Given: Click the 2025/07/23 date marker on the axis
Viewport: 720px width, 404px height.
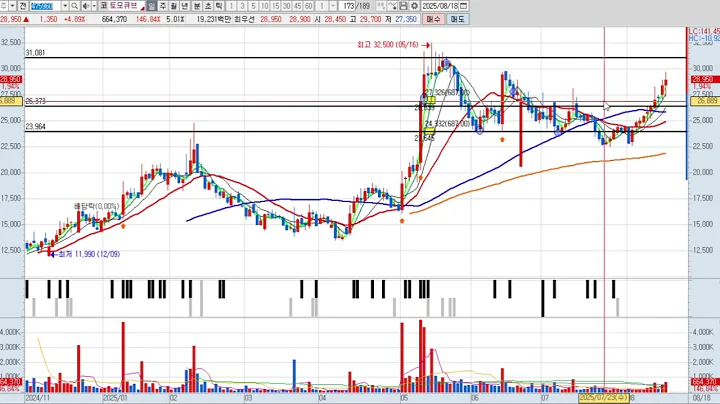Looking at the screenshot, I should [603, 398].
